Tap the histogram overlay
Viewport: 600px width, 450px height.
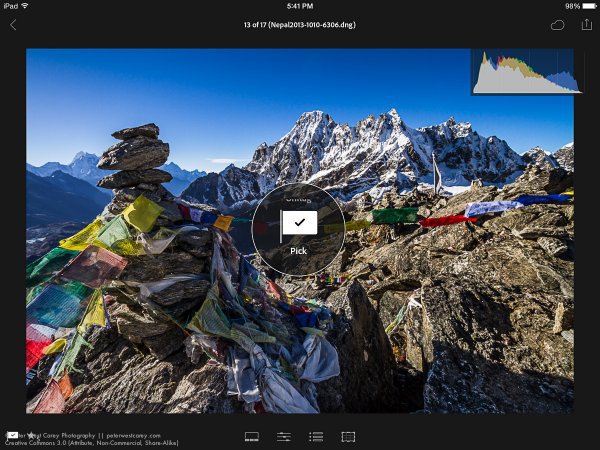click(x=527, y=72)
